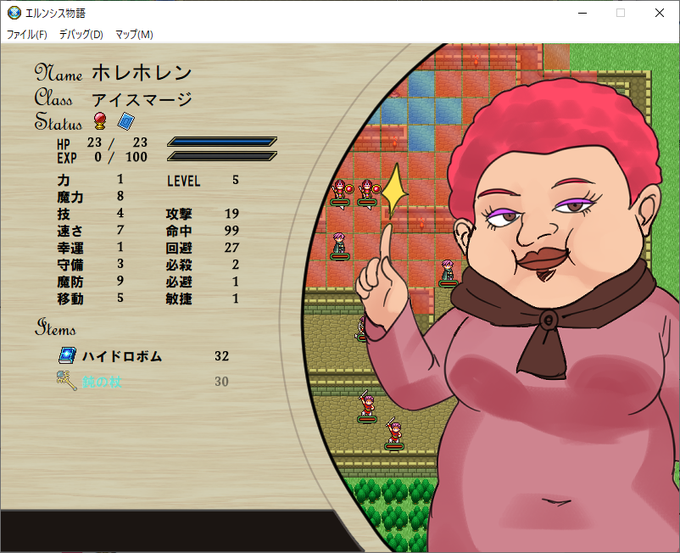This screenshot has width=680, height=553.
Task: Click the Items heading
Action: click(56, 327)
